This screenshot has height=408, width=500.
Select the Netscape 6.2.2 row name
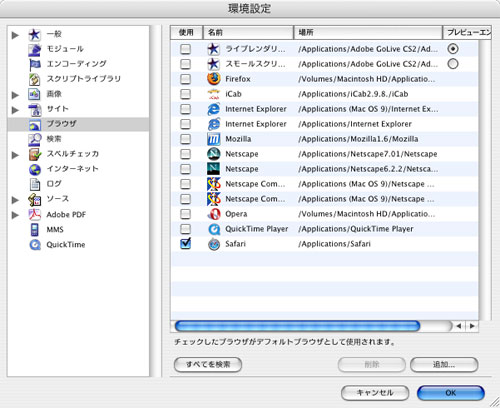pyautogui.click(x=242, y=169)
